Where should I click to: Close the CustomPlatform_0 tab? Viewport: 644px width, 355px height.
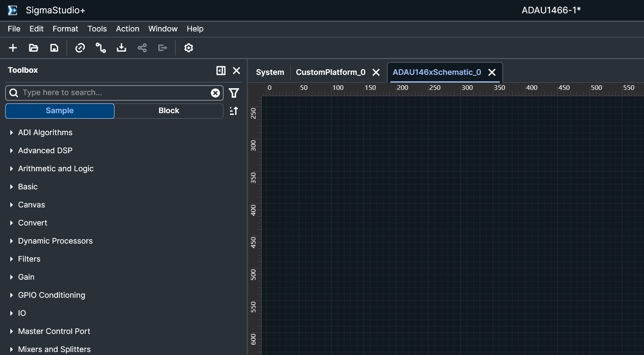[x=376, y=72]
